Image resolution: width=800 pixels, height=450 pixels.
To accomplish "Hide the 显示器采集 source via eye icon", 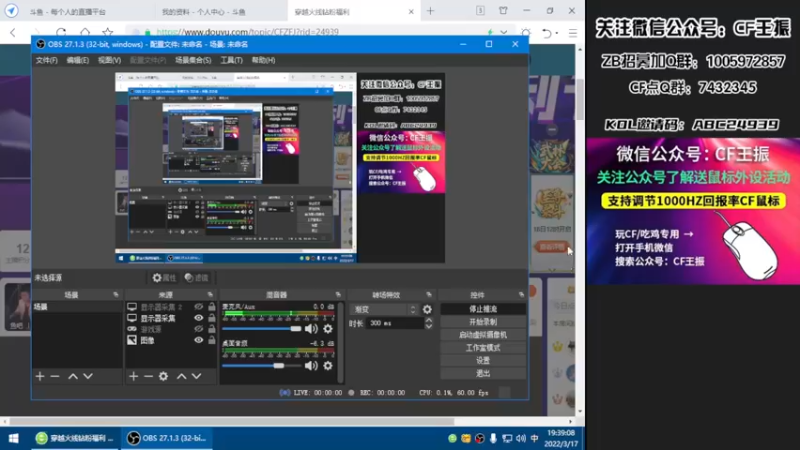I will [198, 318].
